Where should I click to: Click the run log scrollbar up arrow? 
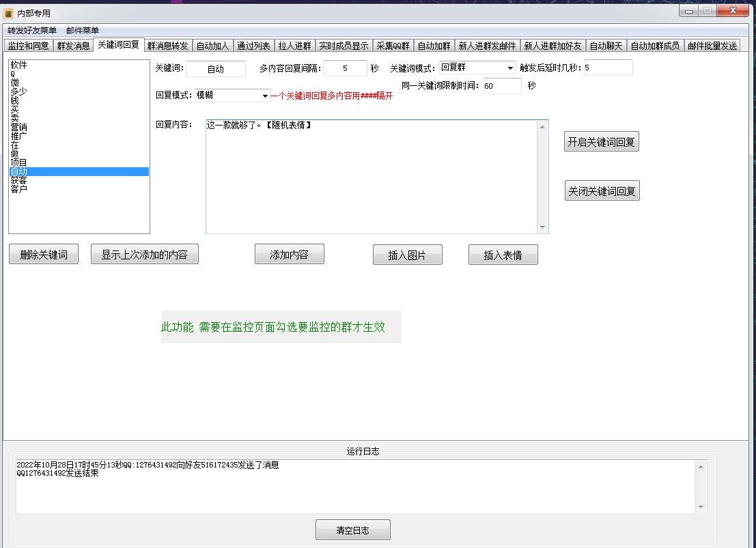(x=701, y=467)
